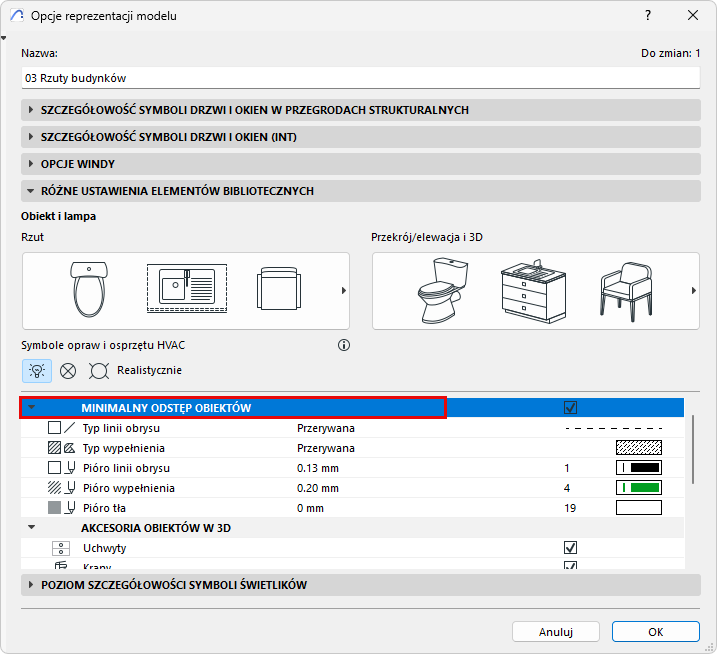The width and height of the screenshot is (717, 654).
Task: Click the Nazwa input field
Action: tap(361, 78)
